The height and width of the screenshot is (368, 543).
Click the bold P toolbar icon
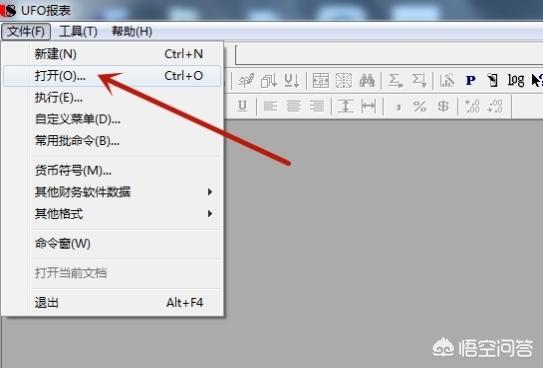(x=470, y=81)
